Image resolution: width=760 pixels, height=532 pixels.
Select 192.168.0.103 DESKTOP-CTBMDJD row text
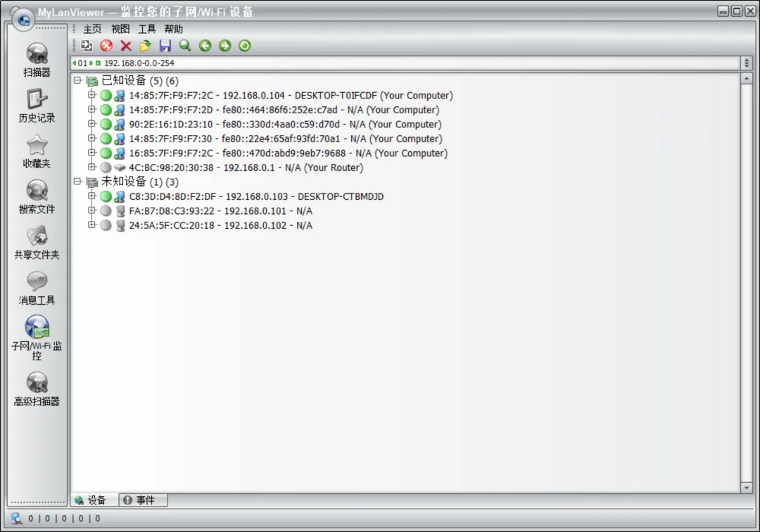coord(256,197)
